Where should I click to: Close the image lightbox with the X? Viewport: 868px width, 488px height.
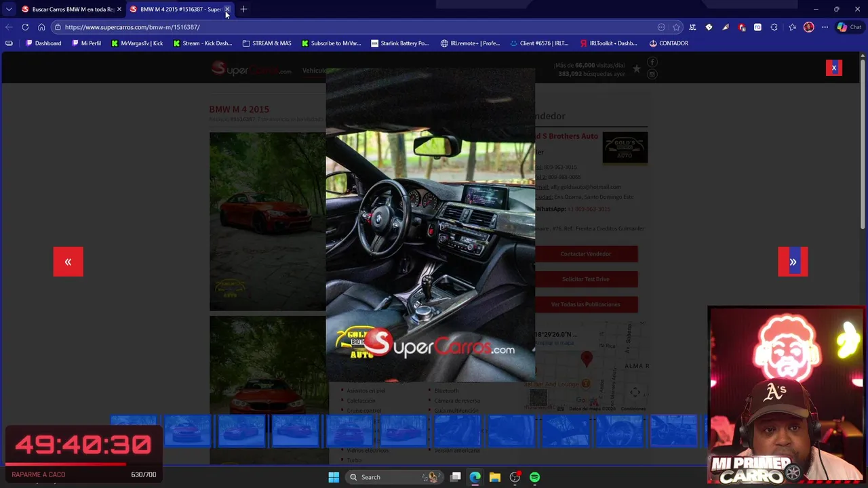[834, 68]
